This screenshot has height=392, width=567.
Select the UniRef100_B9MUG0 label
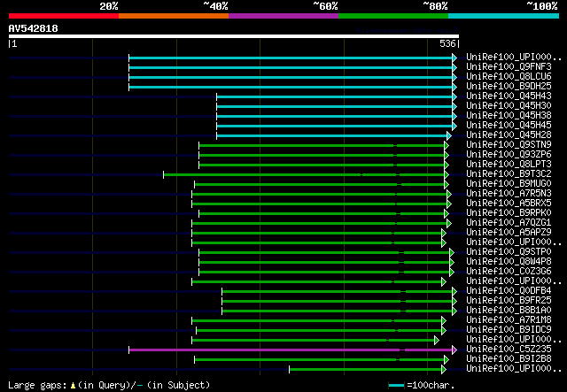pos(509,184)
